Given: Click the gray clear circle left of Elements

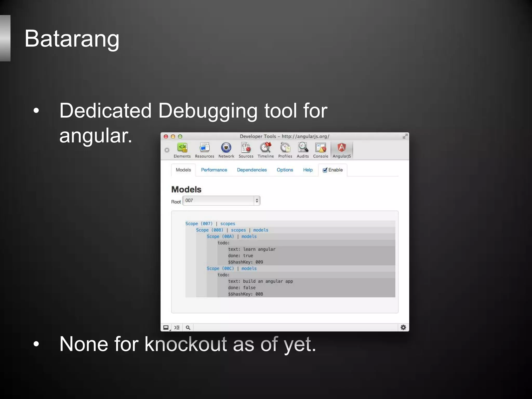Looking at the screenshot, I should pos(167,150).
